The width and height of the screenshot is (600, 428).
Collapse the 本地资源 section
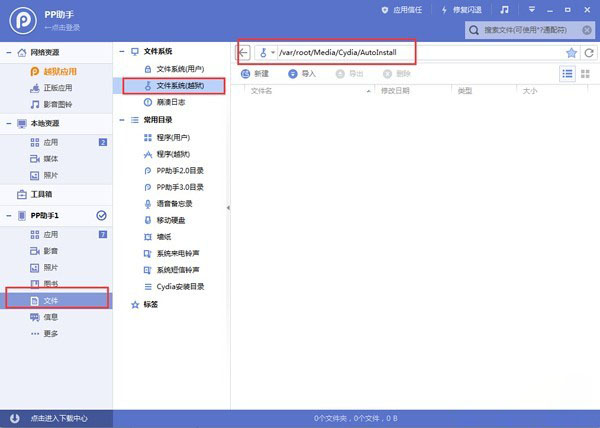(8, 124)
